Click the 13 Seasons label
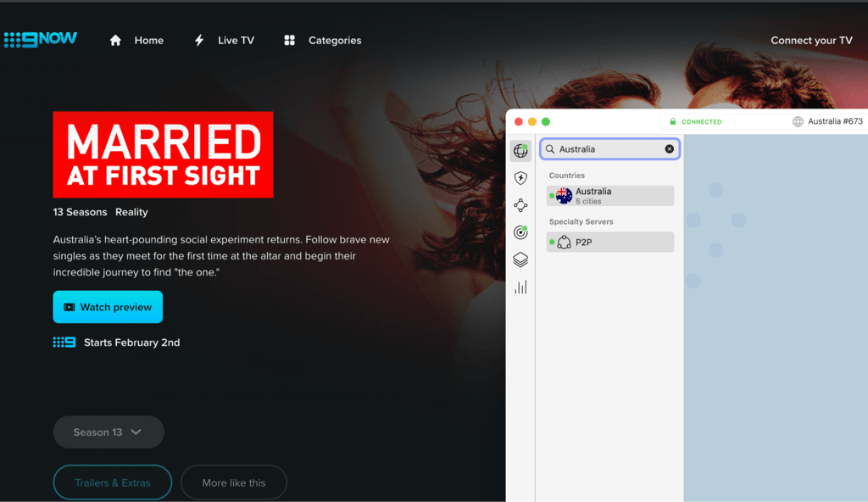868x502 pixels. [80, 212]
